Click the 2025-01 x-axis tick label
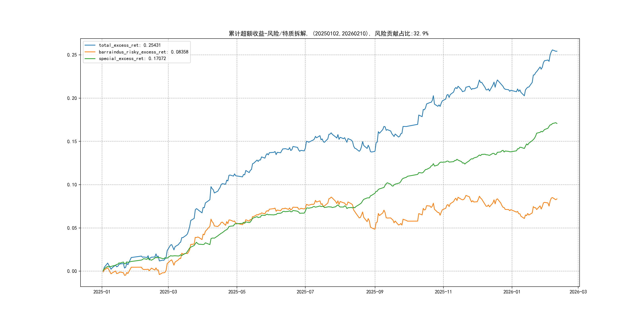This screenshot has width=644, height=322. [102, 292]
